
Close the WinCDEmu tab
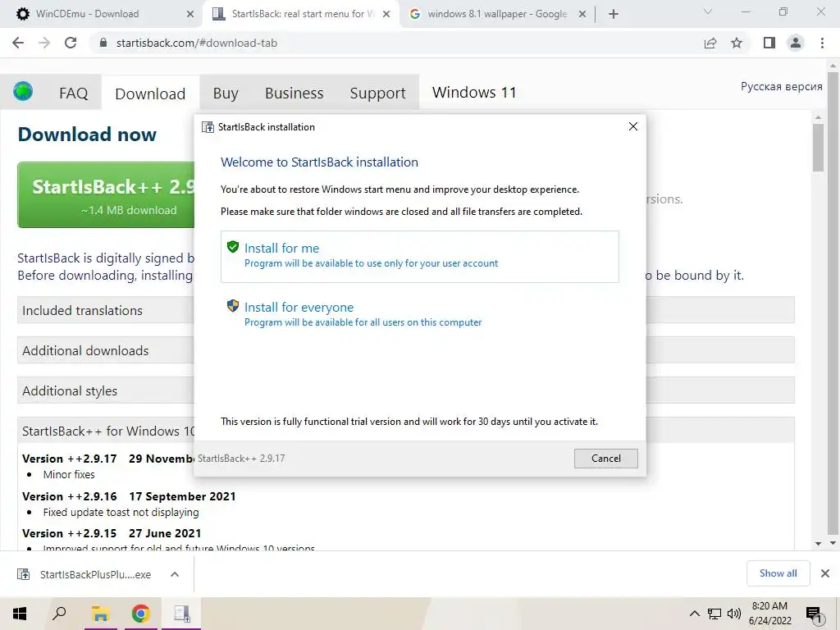click(189, 15)
